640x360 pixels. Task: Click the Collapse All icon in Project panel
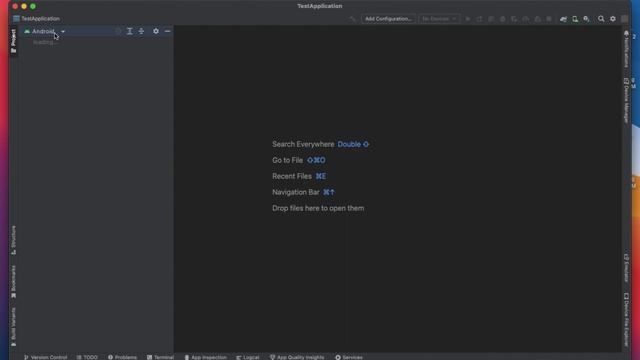point(141,31)
